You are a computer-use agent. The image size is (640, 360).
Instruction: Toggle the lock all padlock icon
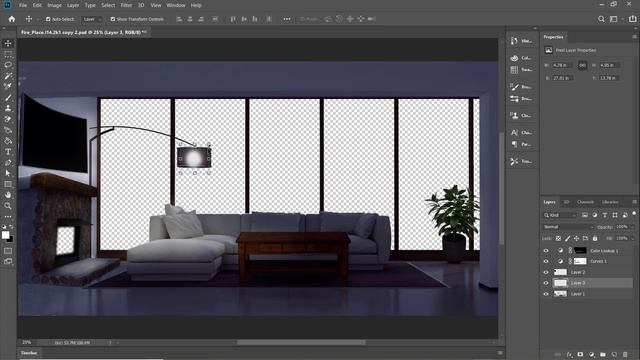click(x=595, y=238)
